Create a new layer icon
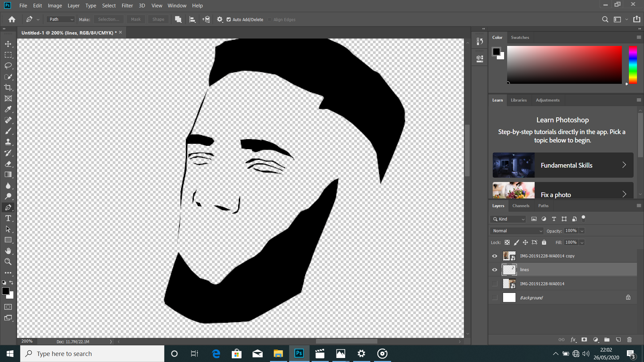The image size is (644, 362). coord(618,340)
